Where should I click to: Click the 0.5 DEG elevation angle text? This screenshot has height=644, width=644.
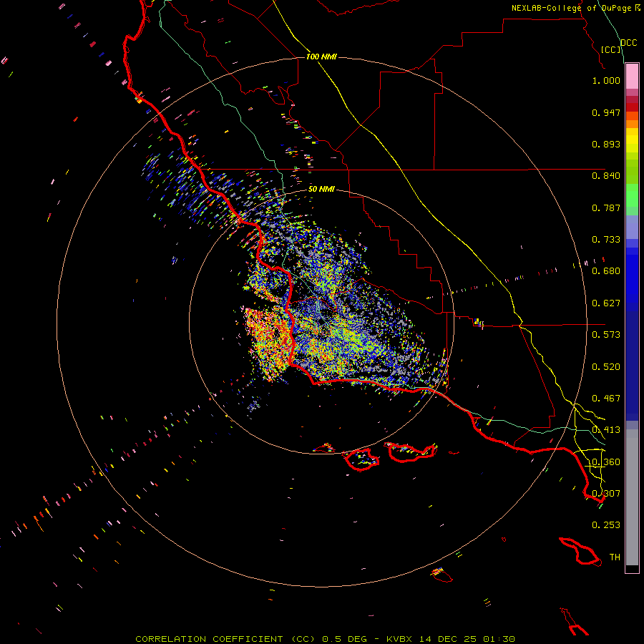click(x=346, y=639)
